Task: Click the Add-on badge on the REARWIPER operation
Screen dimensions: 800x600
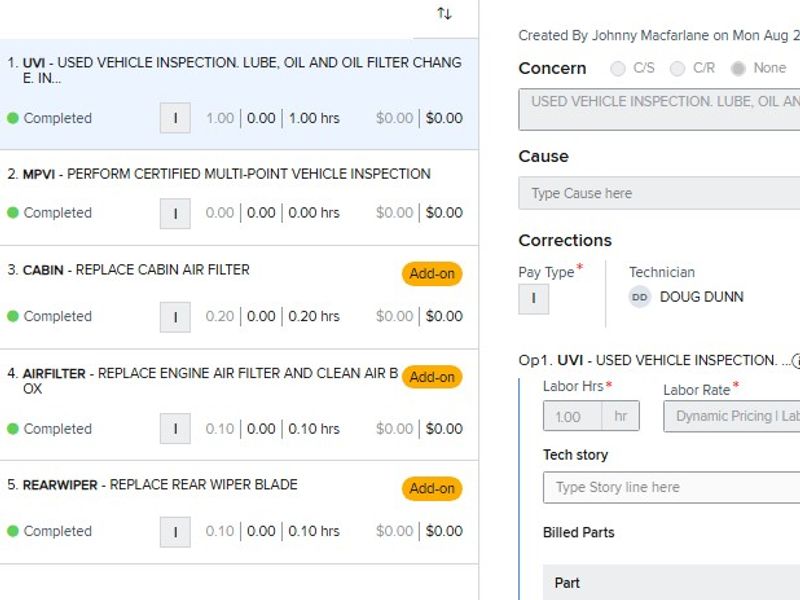Action: [x=432, y=489]
